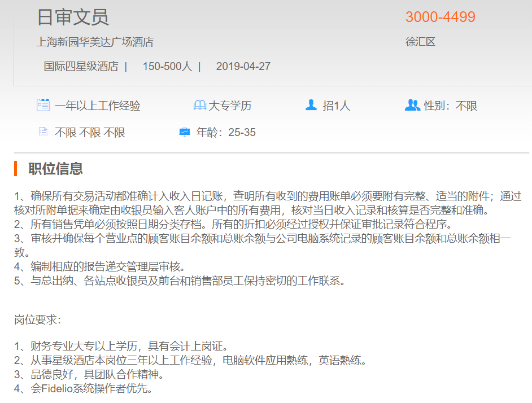Select the 职位信息 section heading
This screenshot has height=403, width=532.
(56, 168)
